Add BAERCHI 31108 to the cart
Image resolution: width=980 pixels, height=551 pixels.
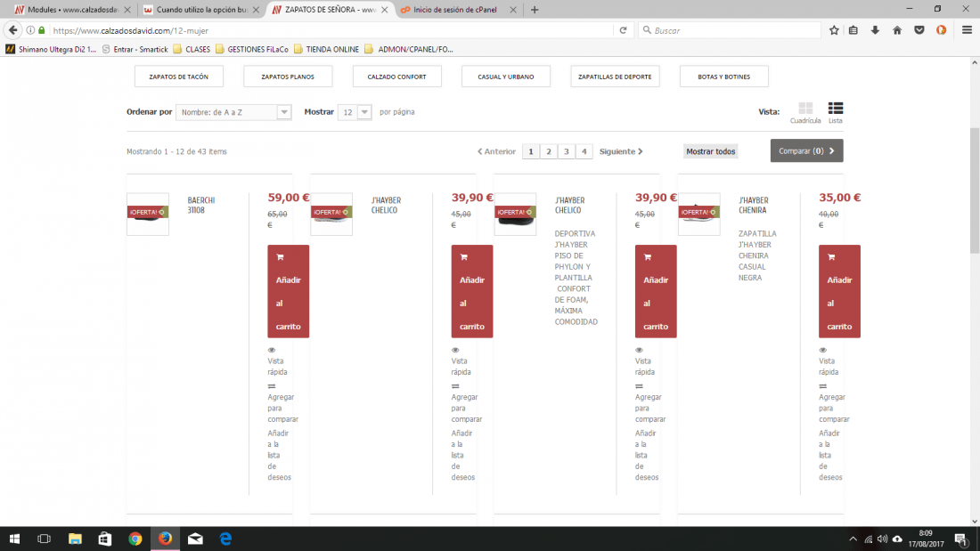tap(288, 291)
